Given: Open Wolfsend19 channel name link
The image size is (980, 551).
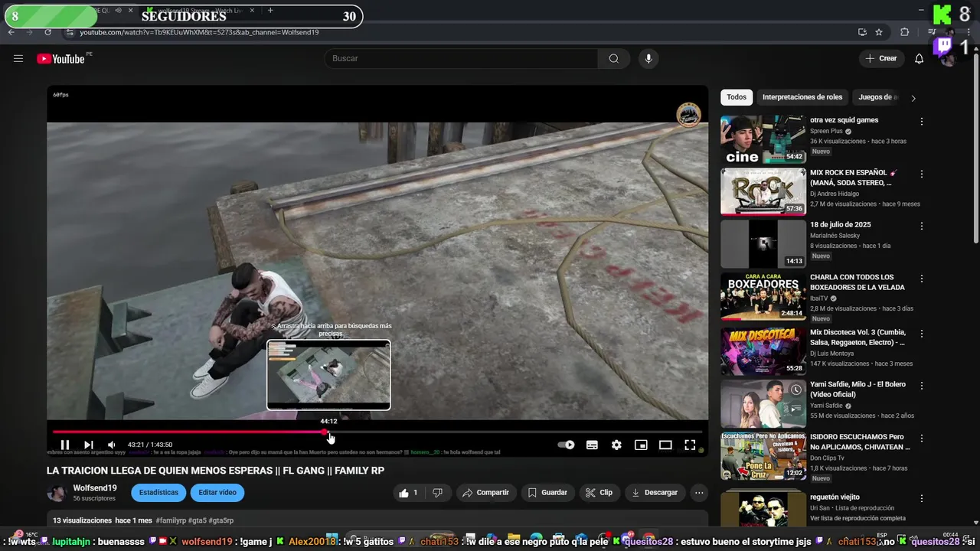Looking at the screenshot, I should 95,488.
